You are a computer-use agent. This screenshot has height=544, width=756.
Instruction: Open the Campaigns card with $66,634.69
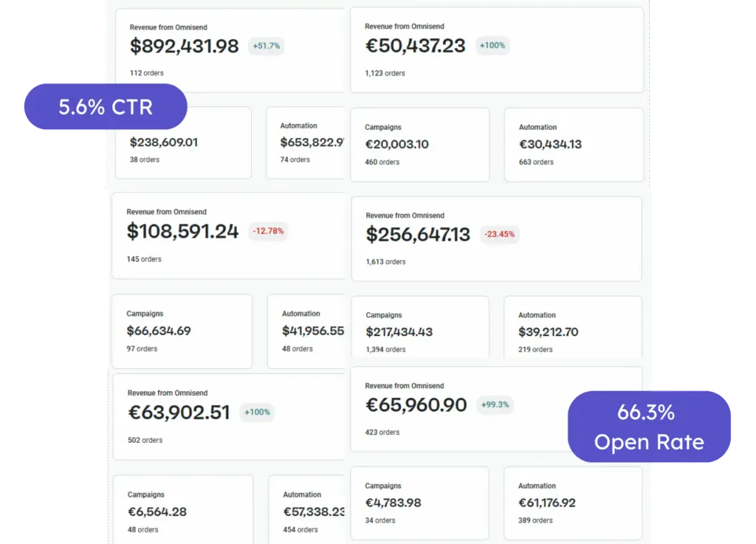(x=182, y=331)
